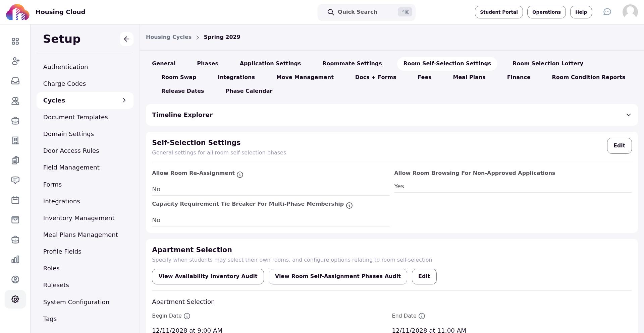644x333 pixels.
Task: Expand the Timeline Explorer section
Action: (x=629, y=115)
